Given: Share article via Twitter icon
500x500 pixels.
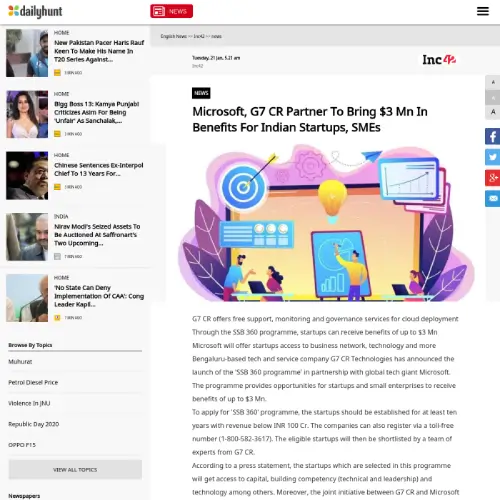Looking at the screenshot, I should 493,157.
